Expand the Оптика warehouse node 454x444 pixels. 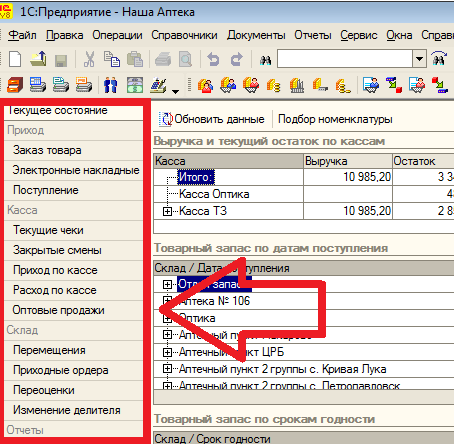(167, 318)
